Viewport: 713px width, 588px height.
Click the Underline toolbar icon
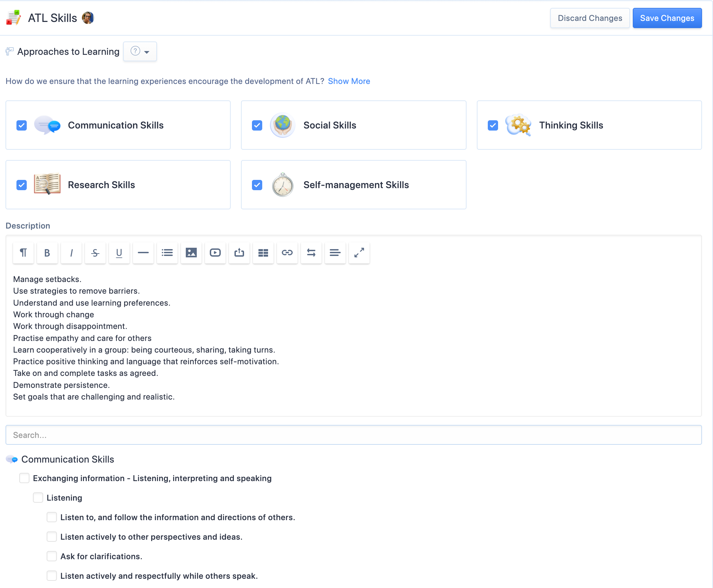tap(119, 253)
